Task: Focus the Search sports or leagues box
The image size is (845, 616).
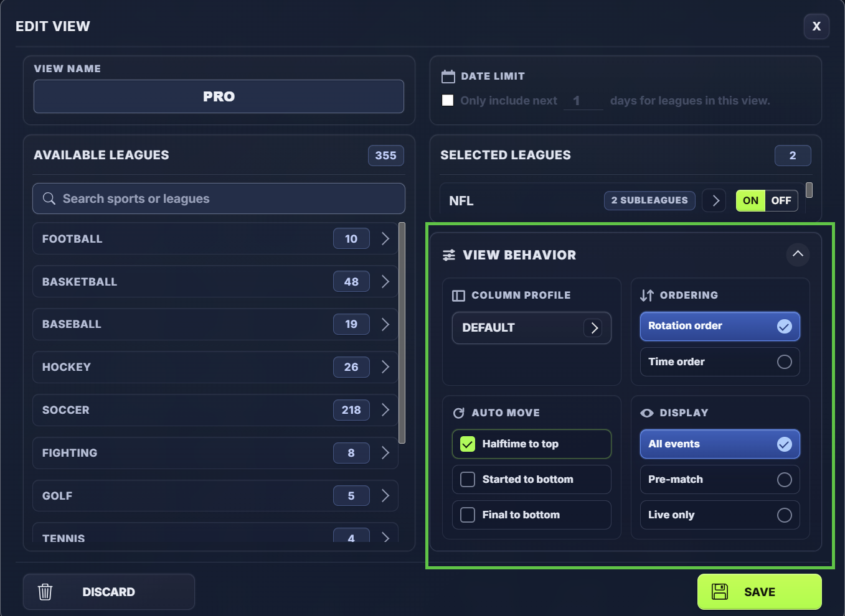Action: 219,198
